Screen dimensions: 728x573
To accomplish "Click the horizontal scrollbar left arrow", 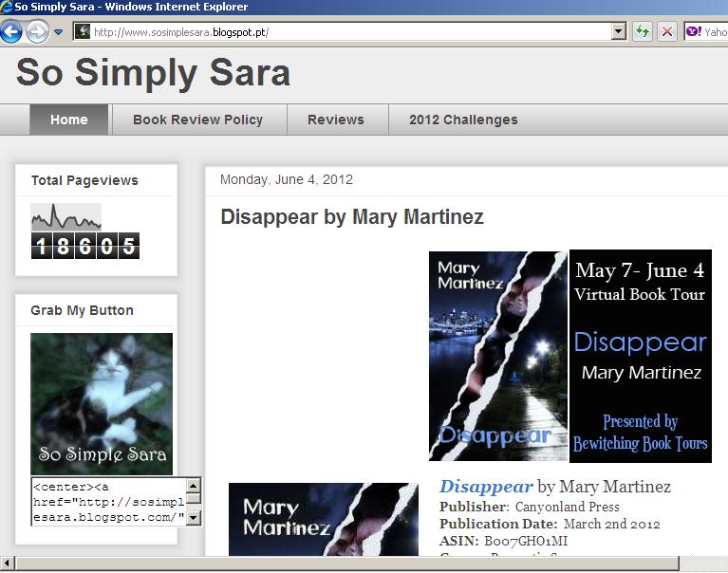I will 8,564.
